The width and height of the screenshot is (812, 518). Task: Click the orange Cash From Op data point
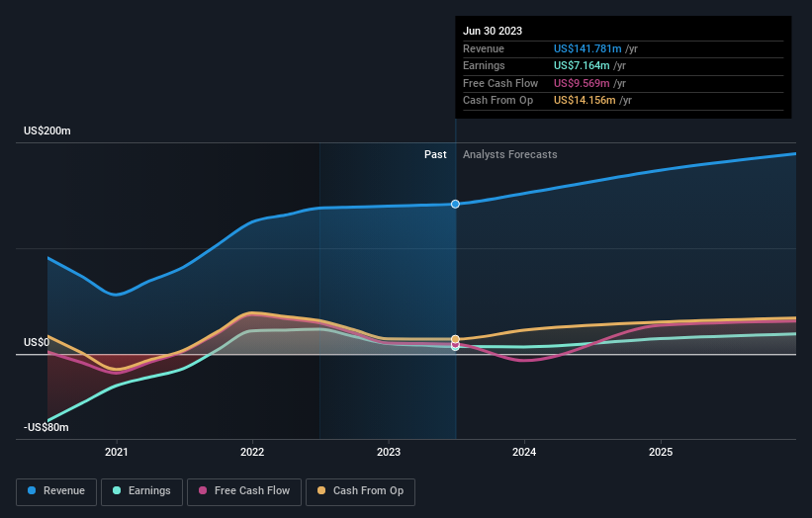coord(455,339)
